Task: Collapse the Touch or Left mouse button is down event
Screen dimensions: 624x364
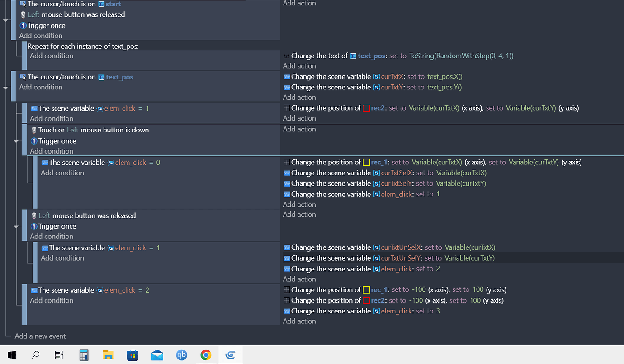Action: click(x=17, y=141)
